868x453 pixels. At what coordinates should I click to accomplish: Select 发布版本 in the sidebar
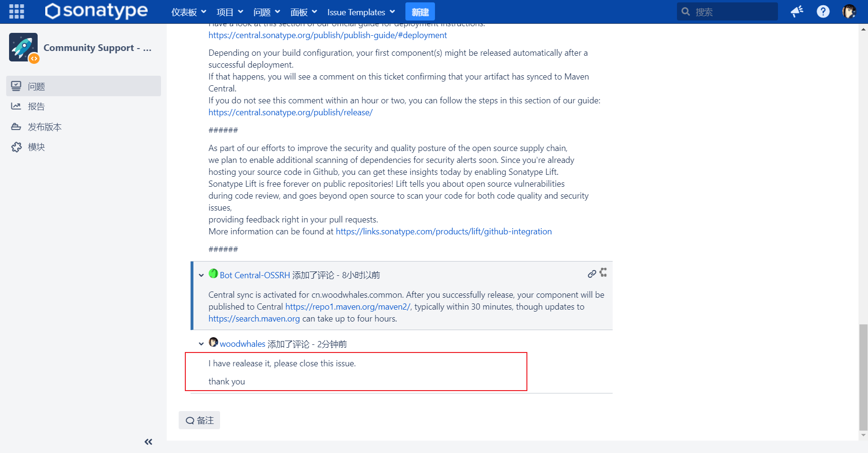(x=84, y=127)
